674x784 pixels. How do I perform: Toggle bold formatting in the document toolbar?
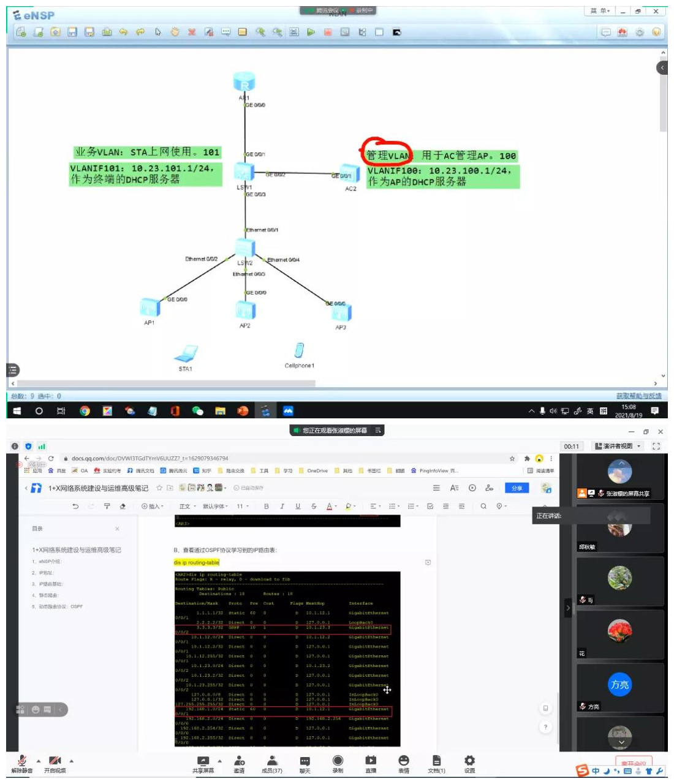pyautogui.click(x=266, y=507)
